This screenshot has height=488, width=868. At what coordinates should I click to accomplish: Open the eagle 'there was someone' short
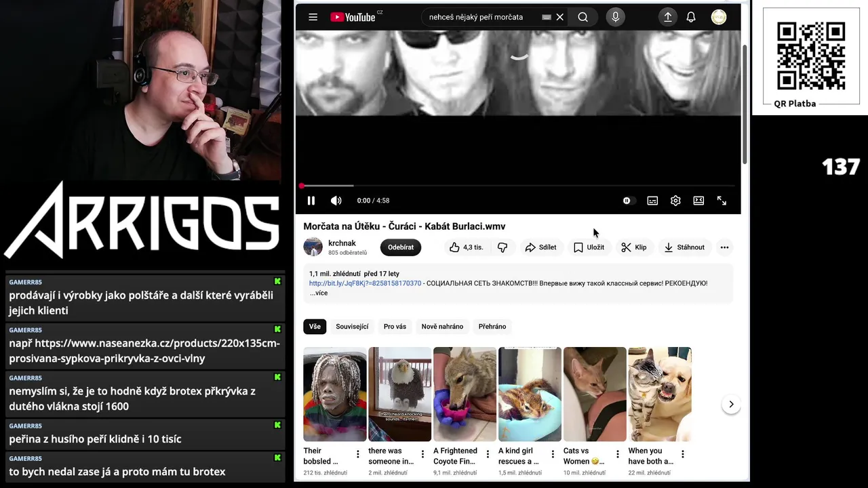(400, 394)
